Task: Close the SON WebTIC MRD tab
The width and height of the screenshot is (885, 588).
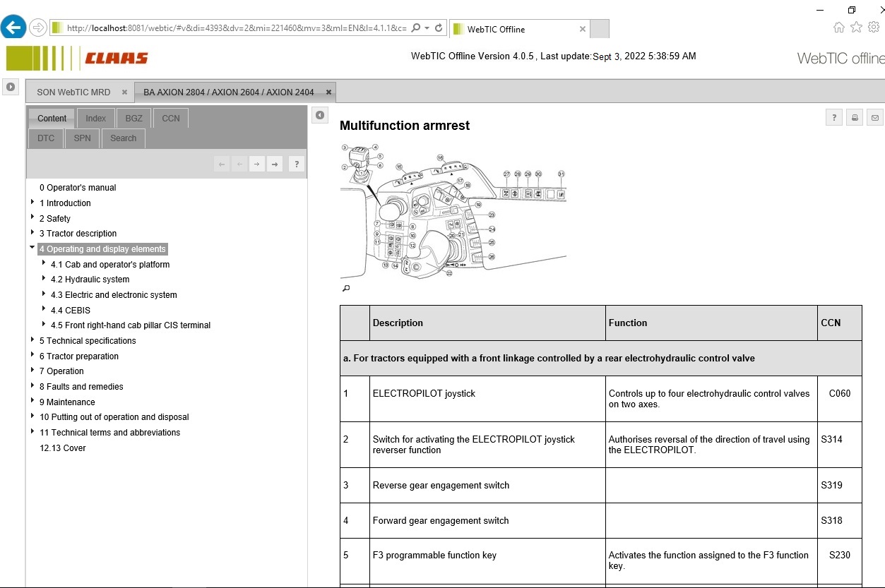Action: click(x=124, y=92)
